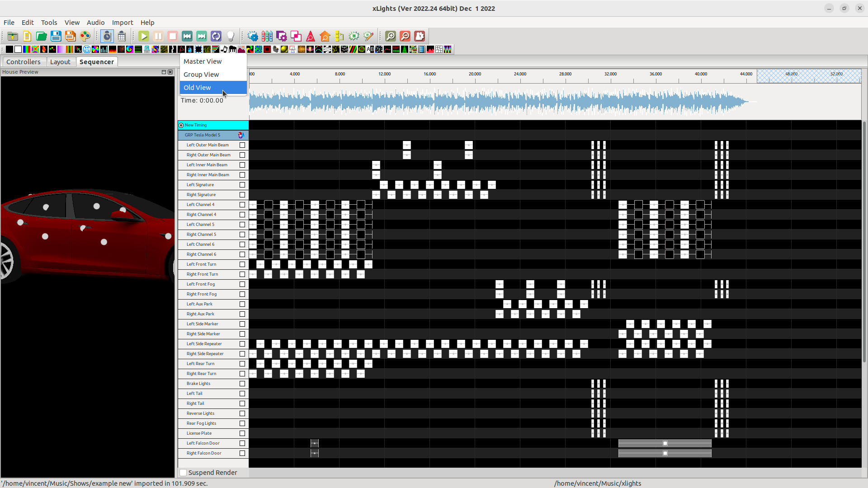
Task: Pick Group View from the dropdown
Action: 201,75
